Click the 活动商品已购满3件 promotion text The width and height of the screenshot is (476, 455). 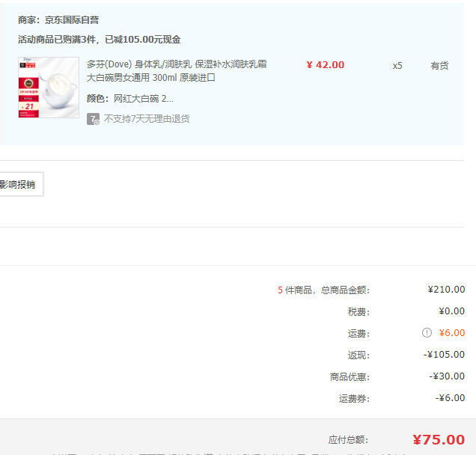click(x=99, y=40)
